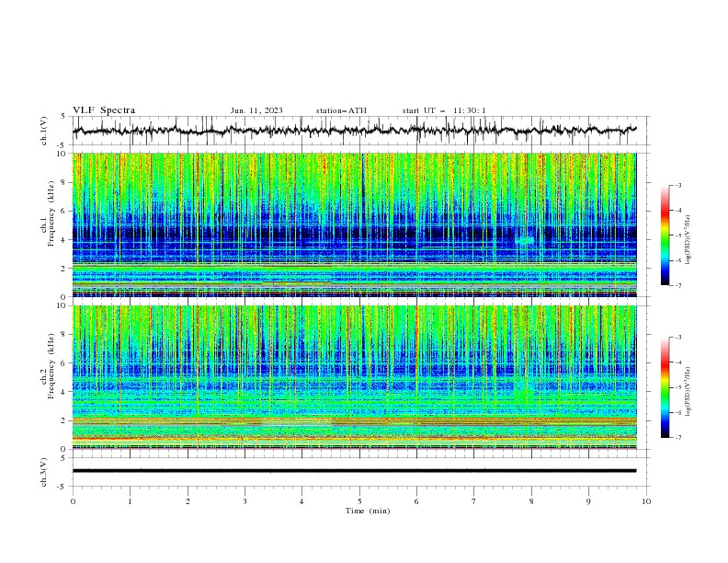This screenshot has height=563, width=728.
Task: Click the ch.2 frequency tick label "2"
Action: [64, 420]
